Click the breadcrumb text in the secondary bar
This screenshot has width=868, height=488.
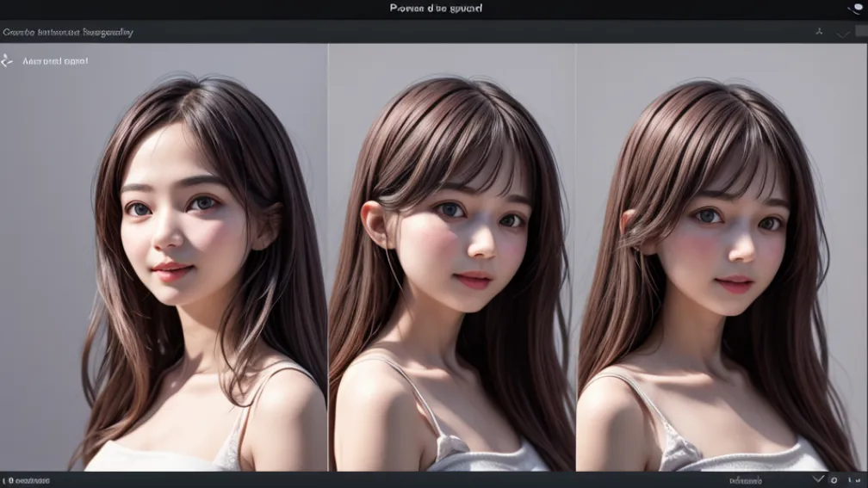(x=67, y=32)
